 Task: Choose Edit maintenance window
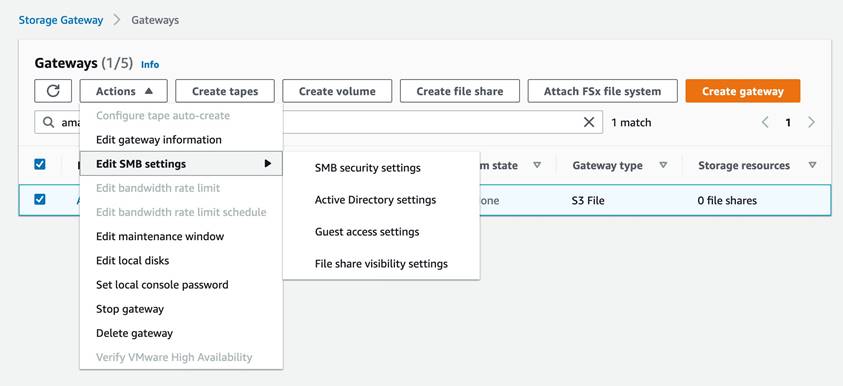coord(160,236)
